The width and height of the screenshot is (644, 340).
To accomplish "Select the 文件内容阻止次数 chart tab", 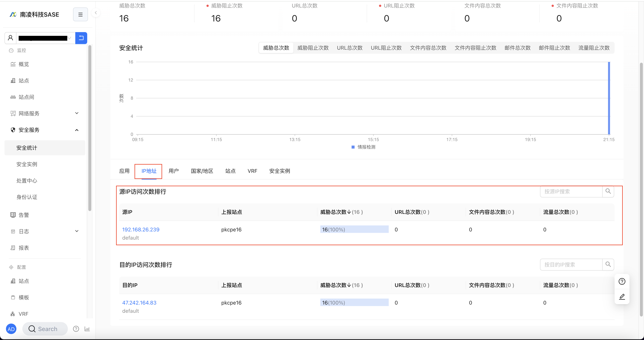I will pos(475,48).
